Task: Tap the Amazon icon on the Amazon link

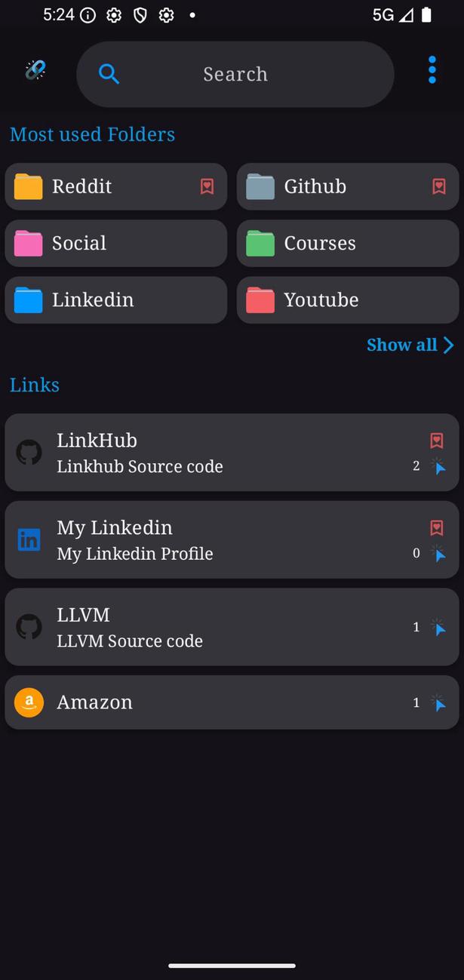Action: tap(29, 702)
